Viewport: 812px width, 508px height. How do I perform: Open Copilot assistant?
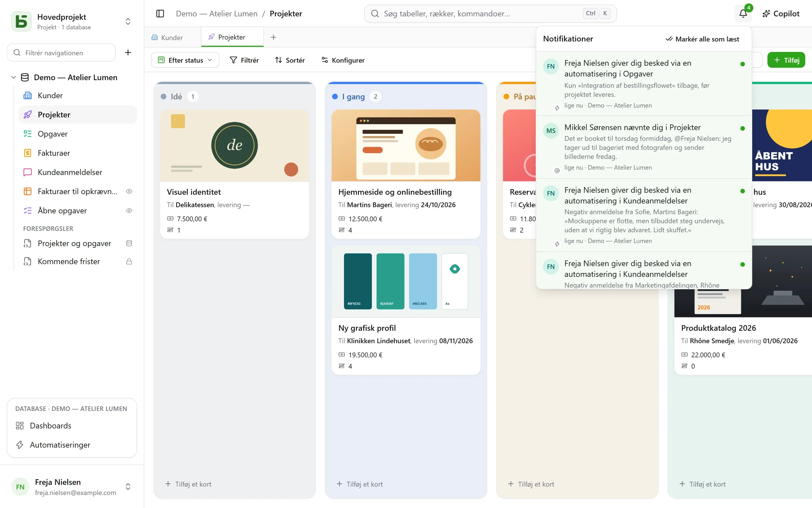781,14
